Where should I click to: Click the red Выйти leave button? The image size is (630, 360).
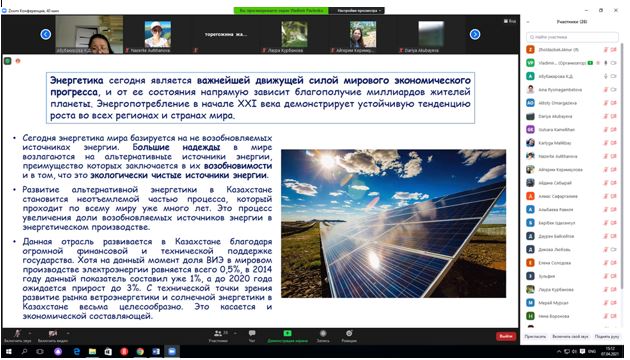click(506, 336)
